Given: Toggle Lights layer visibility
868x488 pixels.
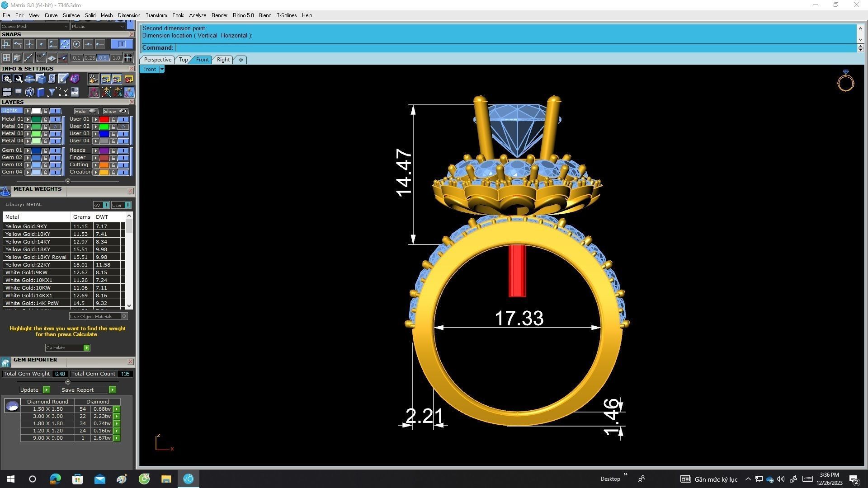Looking at the screenshot, I should (55, 111).
